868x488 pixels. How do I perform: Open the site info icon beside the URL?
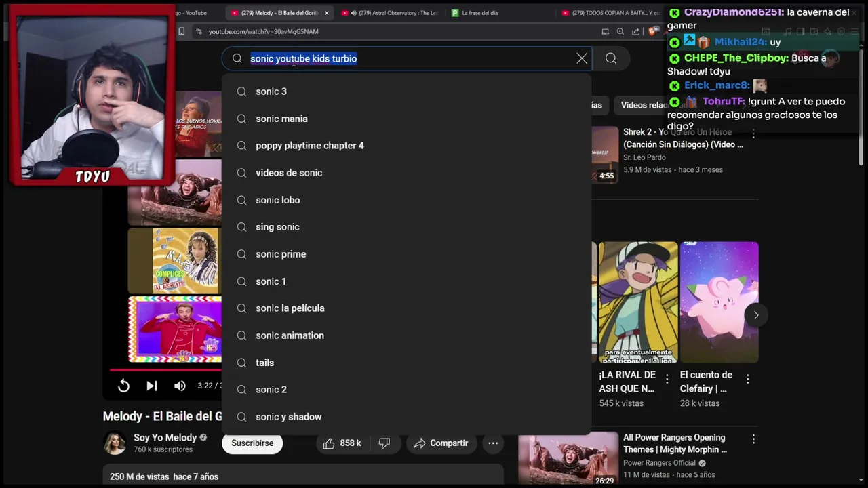point(198,31)
